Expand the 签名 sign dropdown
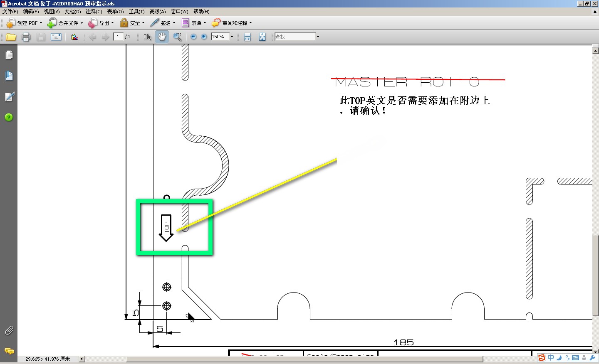 [x=174, y=23]
